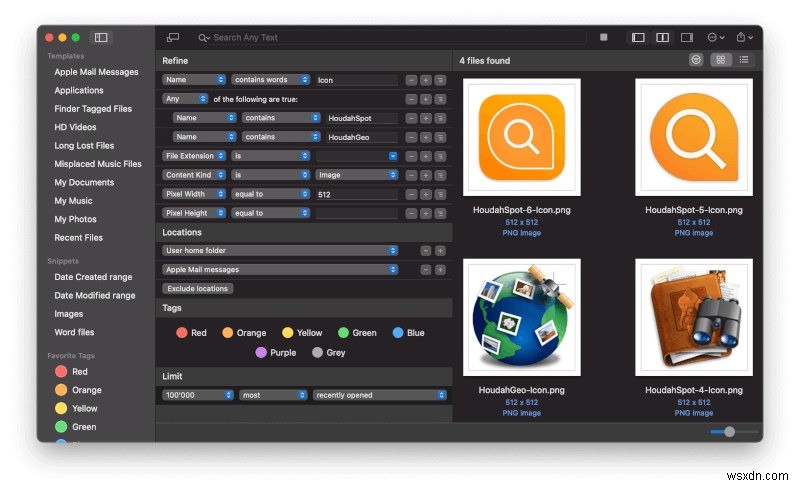
Task: Open the ellipsis action menu
Action: [x=715, y=37]
